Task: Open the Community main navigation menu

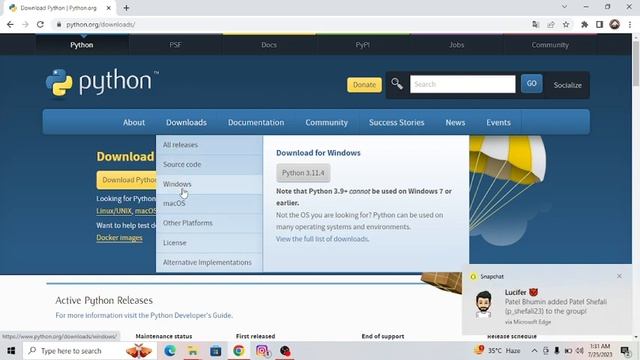Action: click(327, 122)
